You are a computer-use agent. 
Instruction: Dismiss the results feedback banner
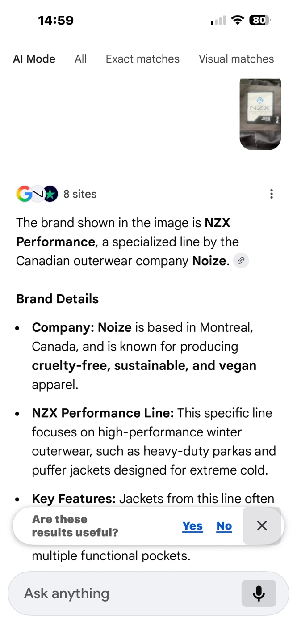pyautogui.click(x=262, y=526)
